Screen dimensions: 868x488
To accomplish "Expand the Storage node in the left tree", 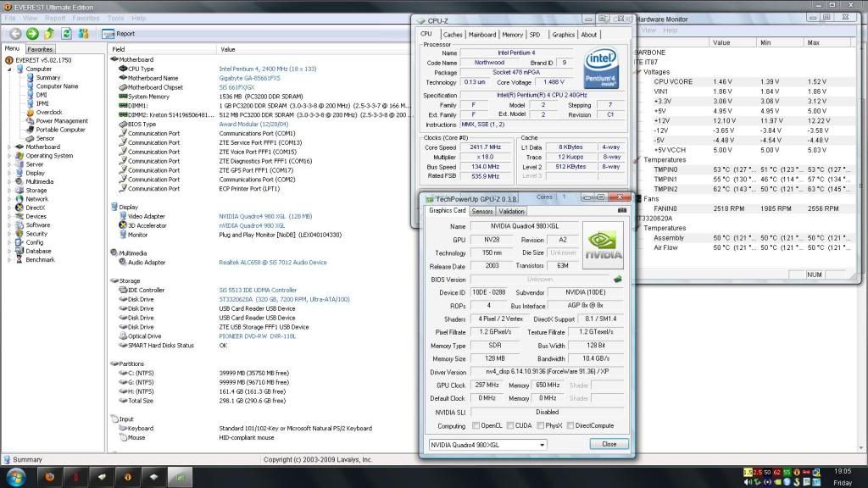I will tap(9, 191).
